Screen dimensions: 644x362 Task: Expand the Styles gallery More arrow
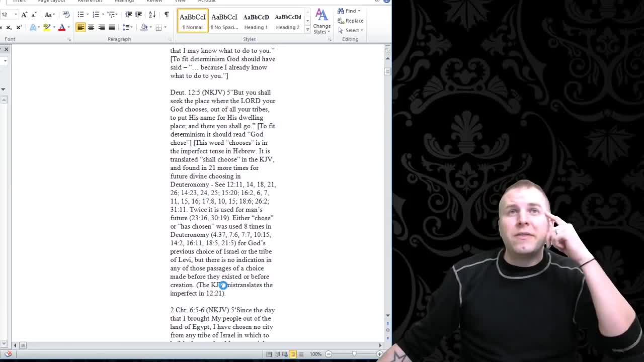pyautogui.click(x=307, y=29)
